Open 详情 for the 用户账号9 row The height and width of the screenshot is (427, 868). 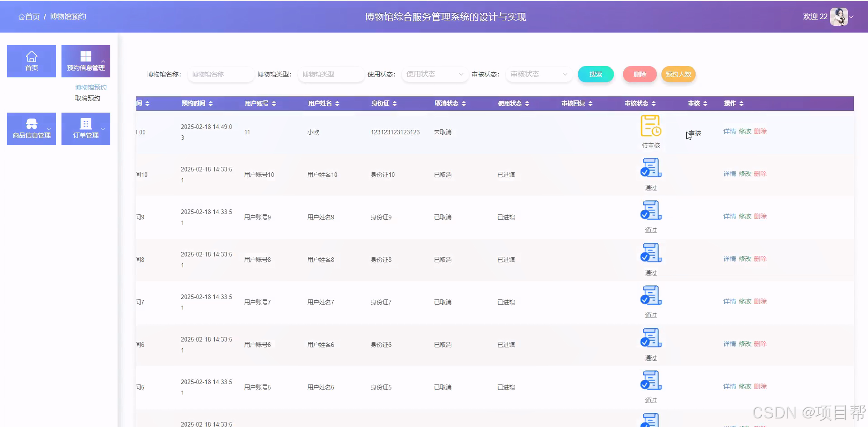click(730, 216)
